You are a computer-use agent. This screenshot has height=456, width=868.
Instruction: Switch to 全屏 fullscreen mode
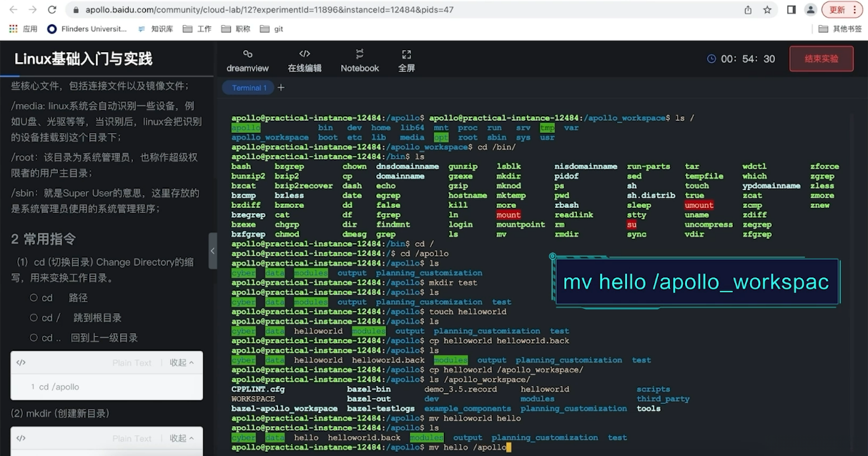[406, 61]
